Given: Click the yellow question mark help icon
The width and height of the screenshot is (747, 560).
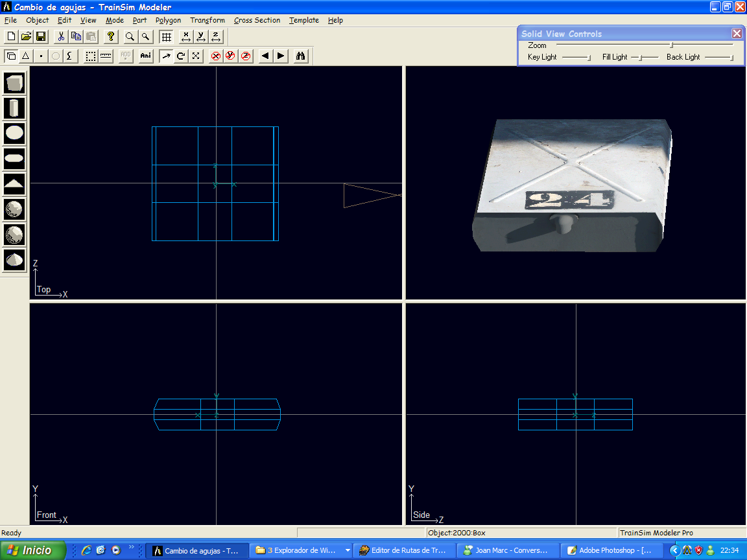Looking at the screenshot, I should (x=111, y=36).
